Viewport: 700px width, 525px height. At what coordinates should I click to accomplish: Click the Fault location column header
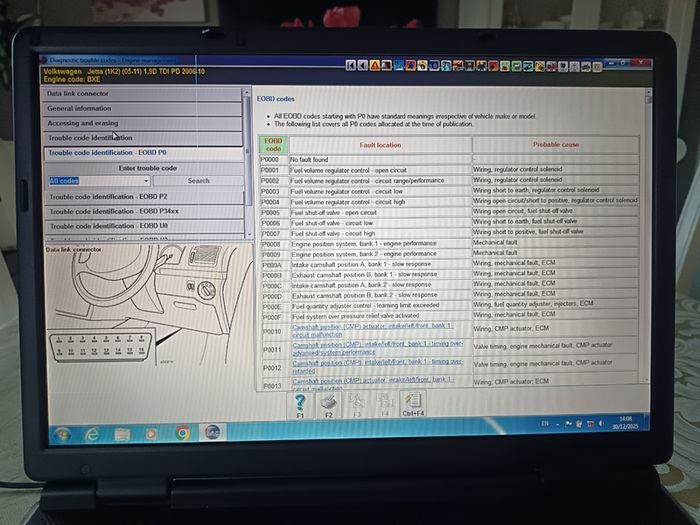coord(380,145)
